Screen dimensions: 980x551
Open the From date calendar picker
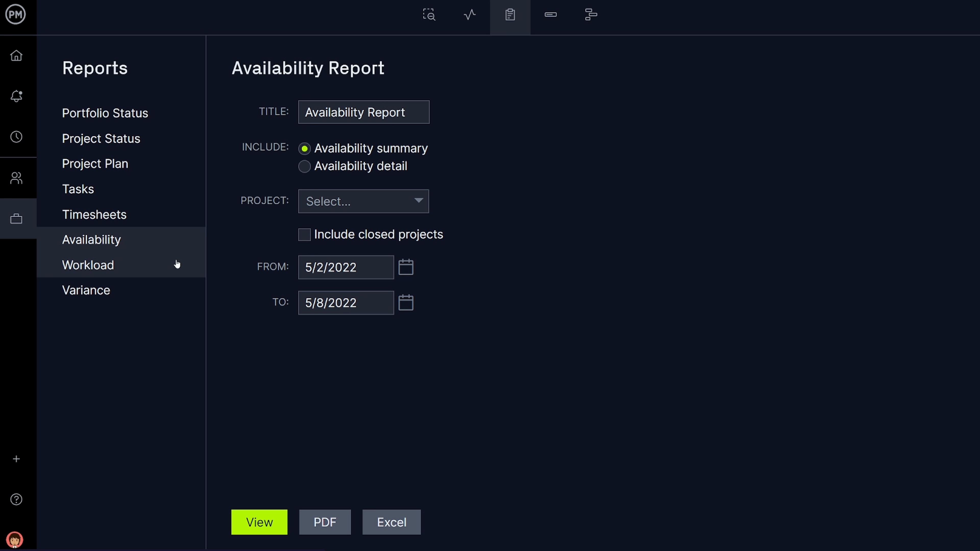click(x=406, y=267)
